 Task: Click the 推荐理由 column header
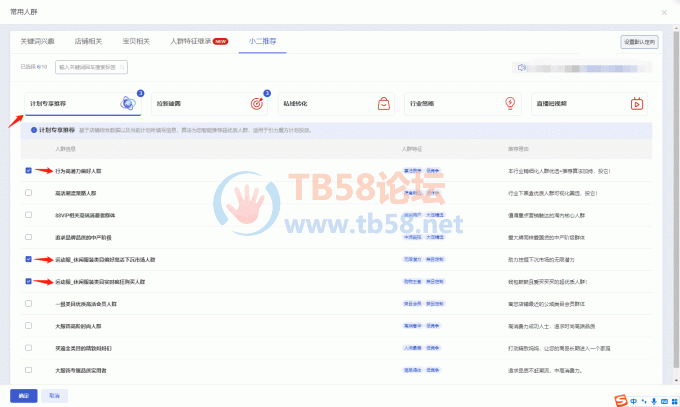click(x=518, y=149)
